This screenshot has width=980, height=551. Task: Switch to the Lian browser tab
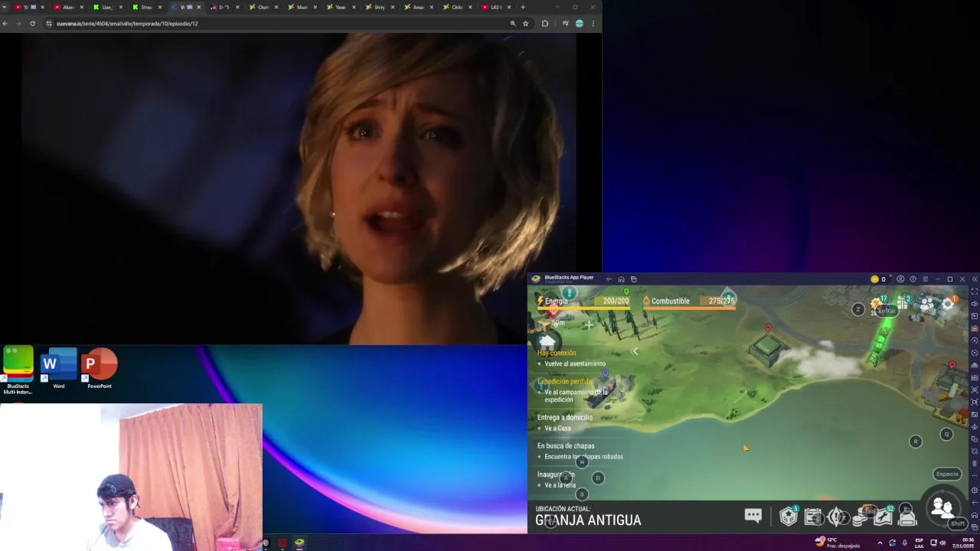pos(106,7)
